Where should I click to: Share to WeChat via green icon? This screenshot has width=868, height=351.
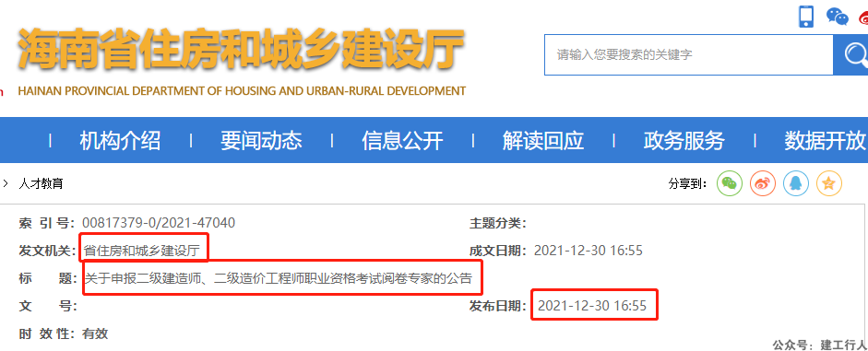pos(730,183)
